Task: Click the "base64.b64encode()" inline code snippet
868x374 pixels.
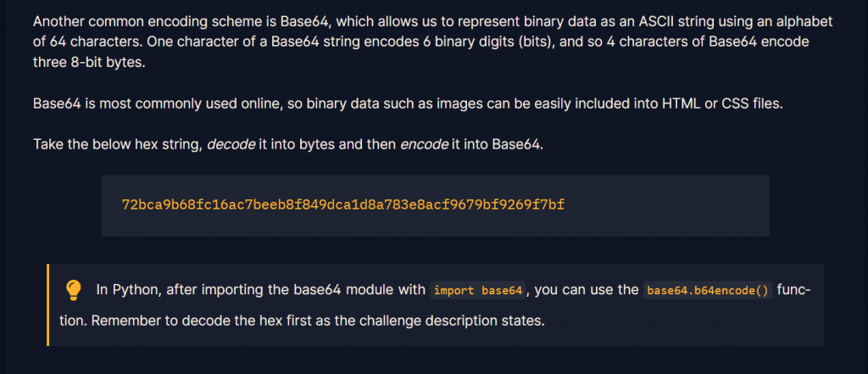Action: click(708, 290)
